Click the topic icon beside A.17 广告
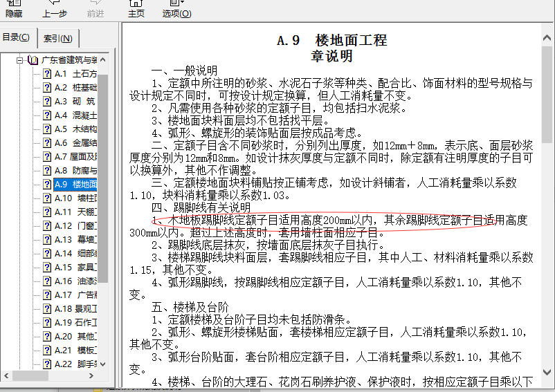This screenshot has height=392, width=555. [47, 295]
